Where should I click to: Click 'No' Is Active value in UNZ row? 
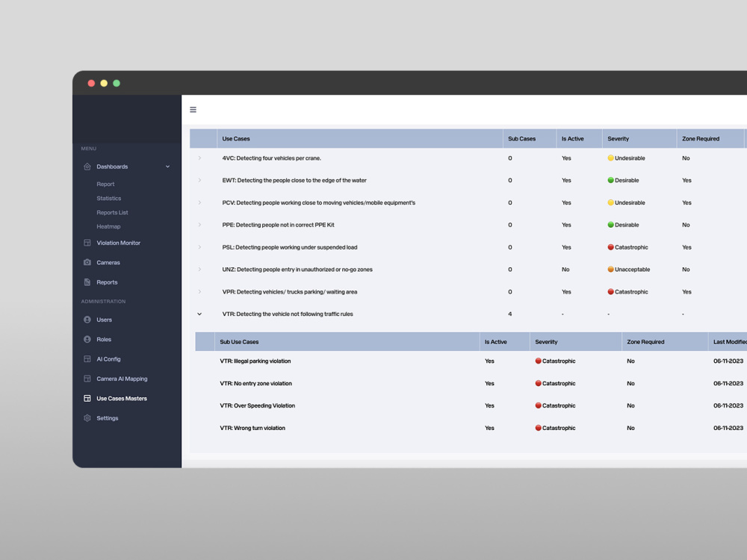click(565, 270)
